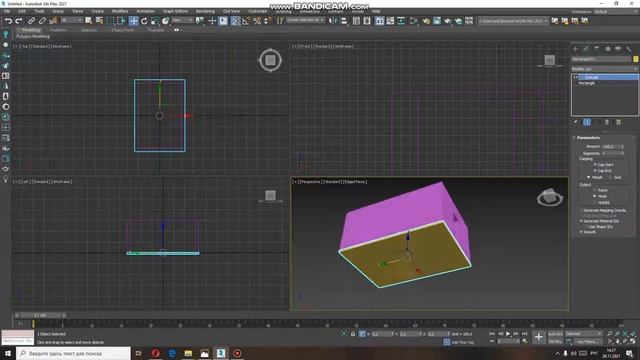The width and height of the screenshot is (640, 360).
Task: Click the timeline frame slider
Action: (40, 315)
